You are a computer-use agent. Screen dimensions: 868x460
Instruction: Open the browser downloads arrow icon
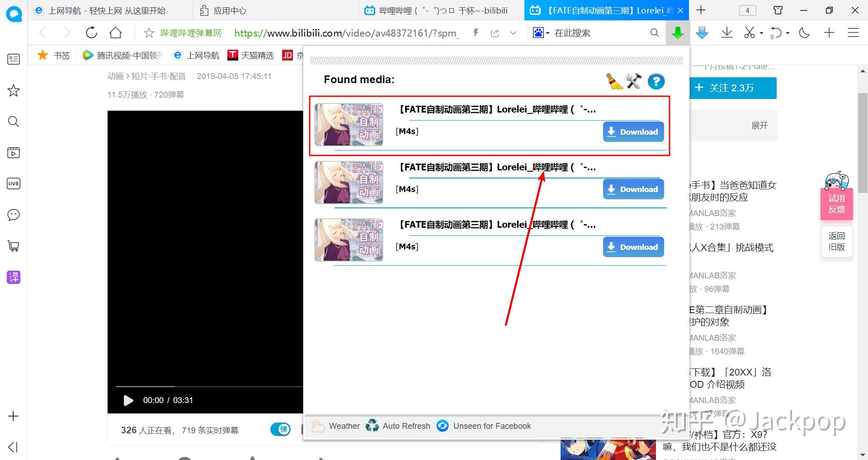727,33
